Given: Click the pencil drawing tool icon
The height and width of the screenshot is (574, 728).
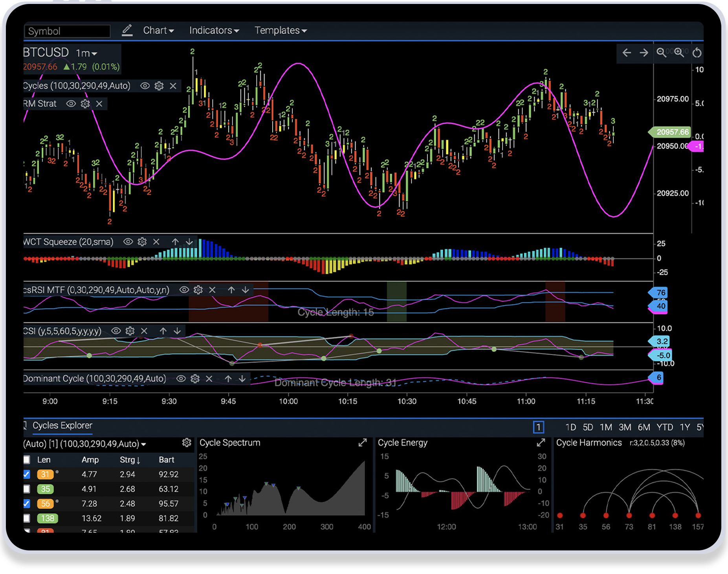Looking at the screenshot, I should (x=127, y=30).
